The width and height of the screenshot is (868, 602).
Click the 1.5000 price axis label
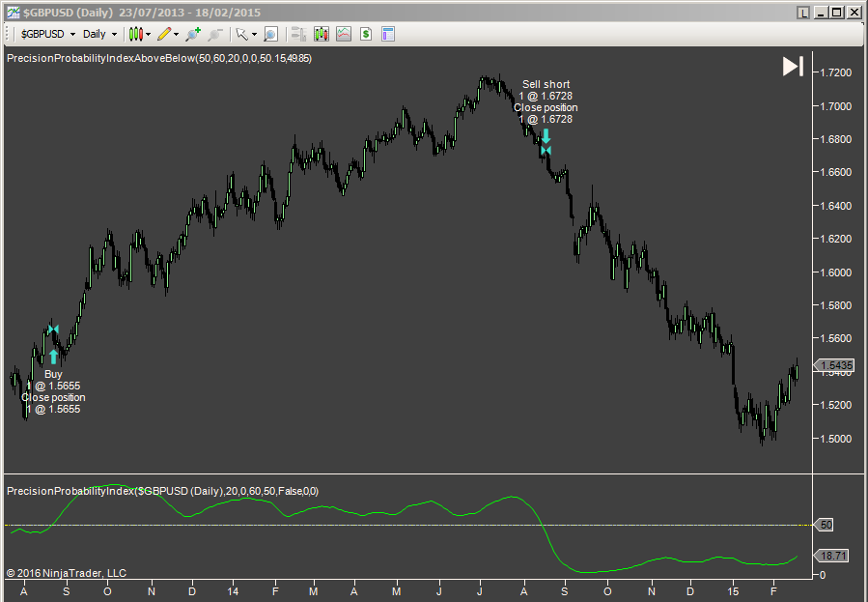835,439
